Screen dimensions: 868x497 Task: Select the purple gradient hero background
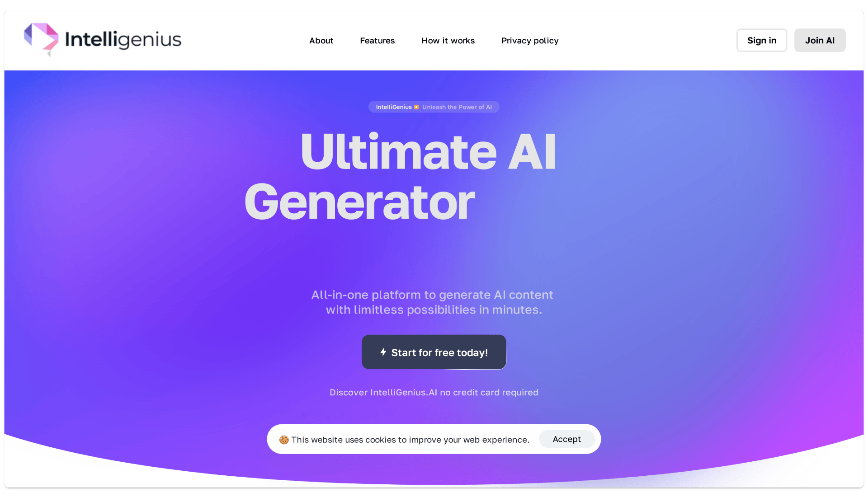434,268
